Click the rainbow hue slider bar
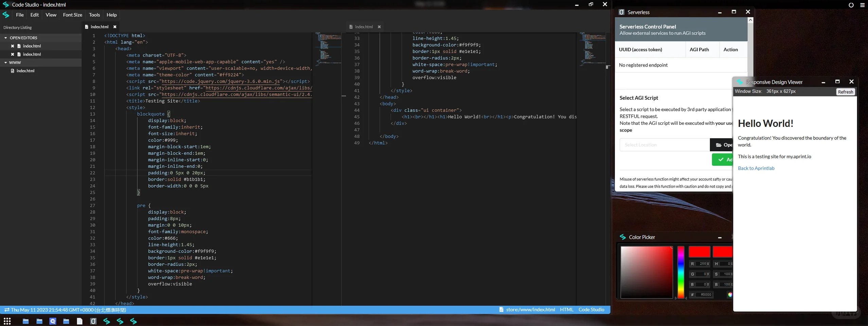 point(680,272)
